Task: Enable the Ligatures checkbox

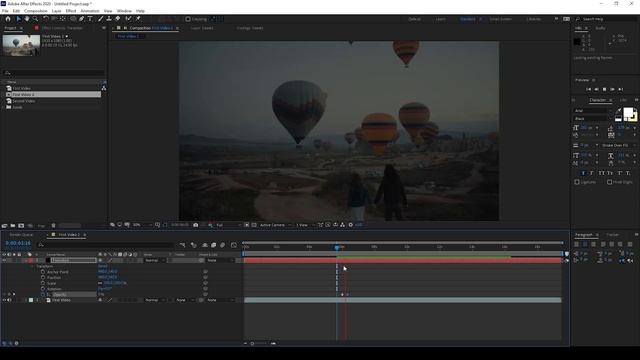Action: click(577, 182)
